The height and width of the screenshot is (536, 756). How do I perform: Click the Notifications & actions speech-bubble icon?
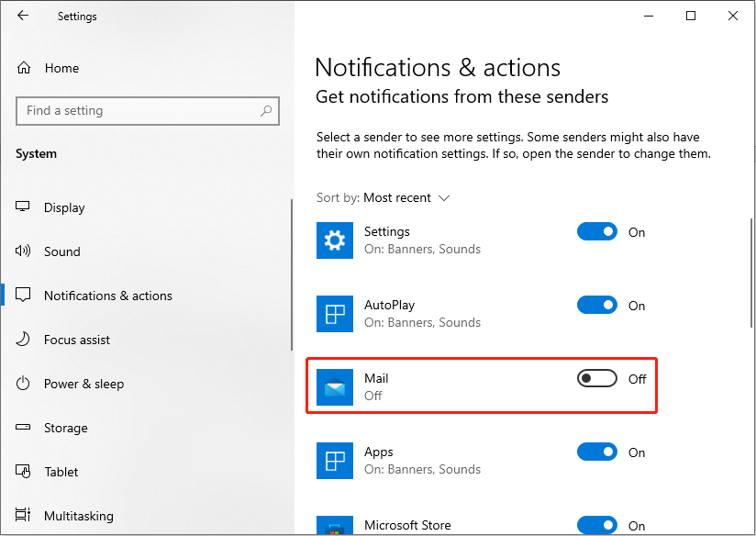(x=23, y=295)
